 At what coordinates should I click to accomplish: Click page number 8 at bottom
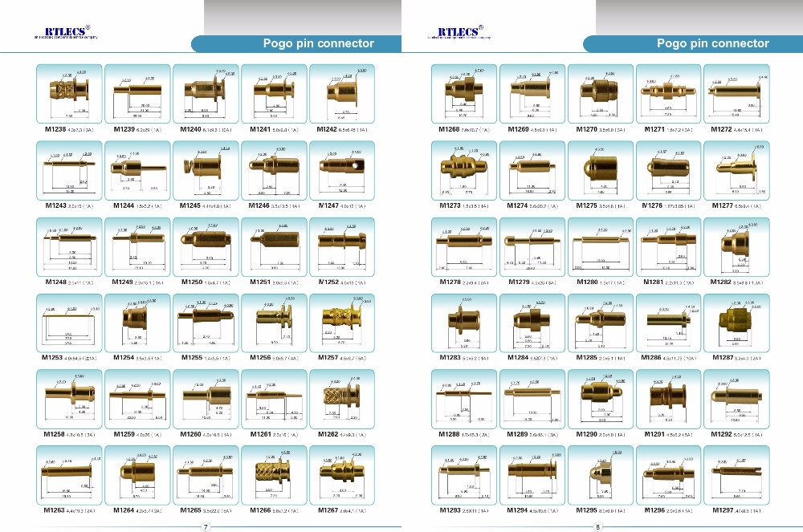tap(597, 526)
